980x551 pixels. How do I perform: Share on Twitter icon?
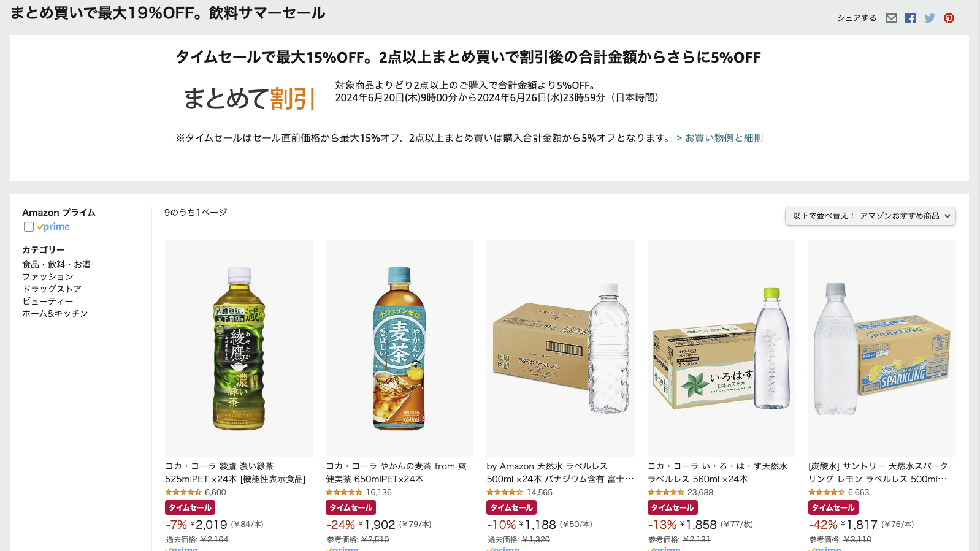[x=930, y=18]
